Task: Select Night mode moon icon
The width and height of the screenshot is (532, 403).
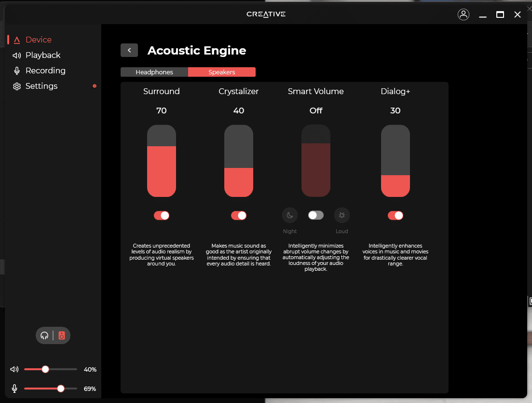Action: [290, 215]
